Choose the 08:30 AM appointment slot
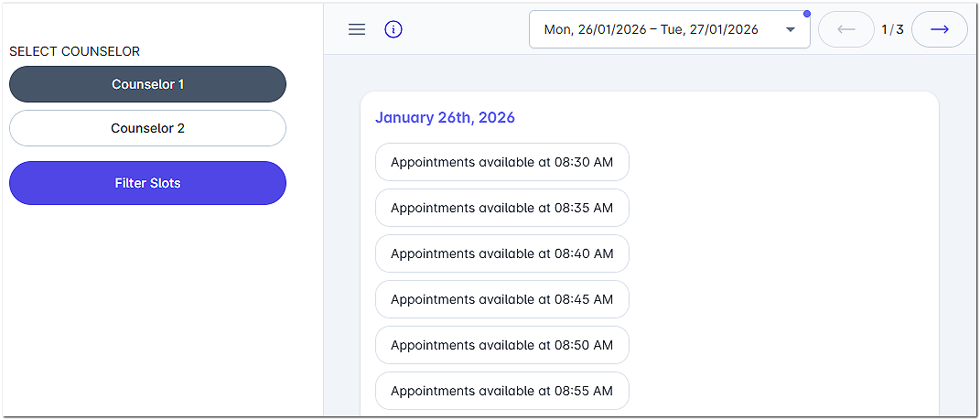This screenshot has width=980, height=420. [x=501, y=162]
